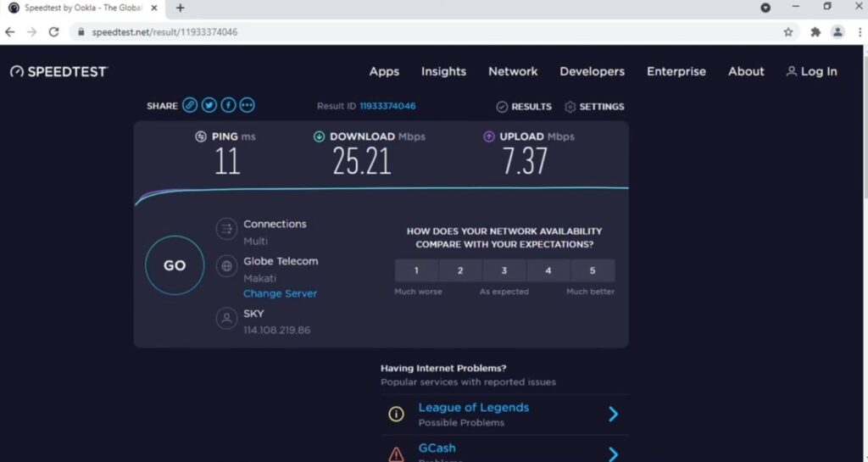
Task: Share result on Twitter
Action: [x=209, y=106]
